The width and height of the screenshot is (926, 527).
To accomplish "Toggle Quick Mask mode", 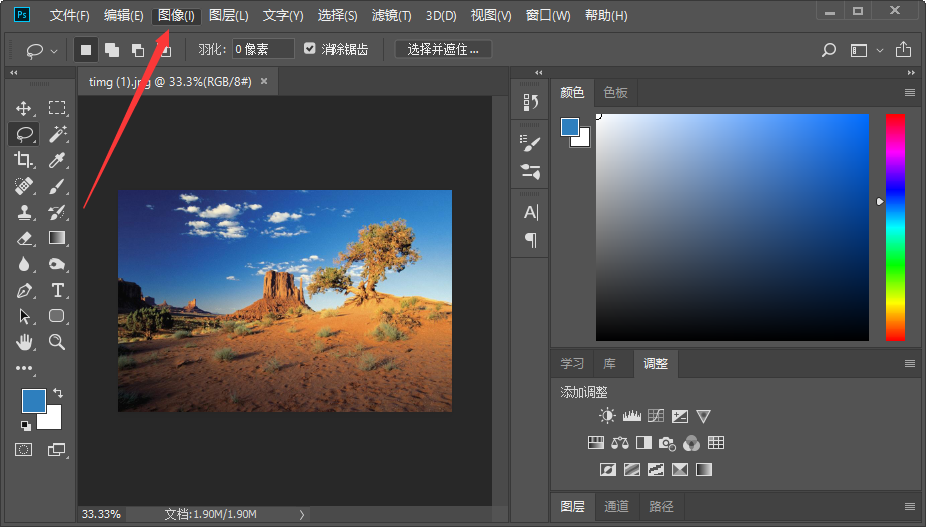I will coord(24,450).
